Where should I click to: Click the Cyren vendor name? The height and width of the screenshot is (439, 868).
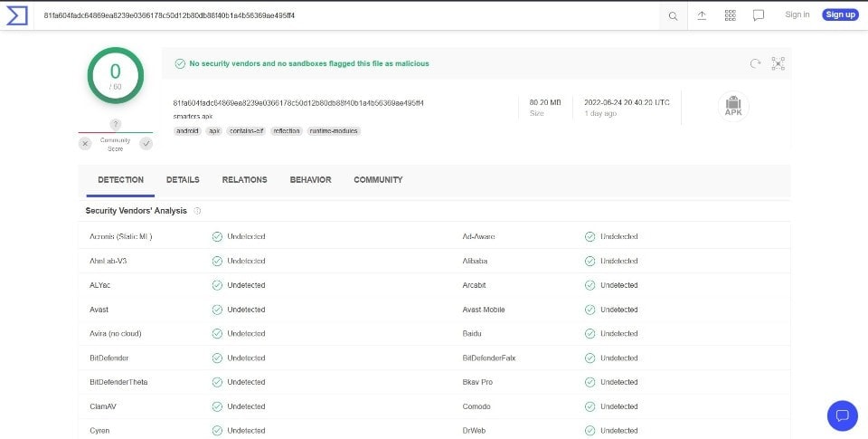(99, 431)
